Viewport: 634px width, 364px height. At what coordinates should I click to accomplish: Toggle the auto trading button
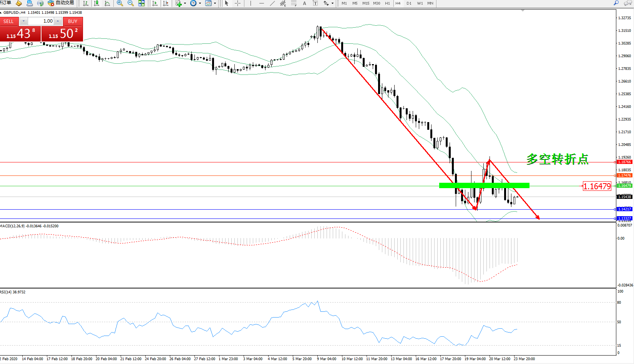[61, 3]
